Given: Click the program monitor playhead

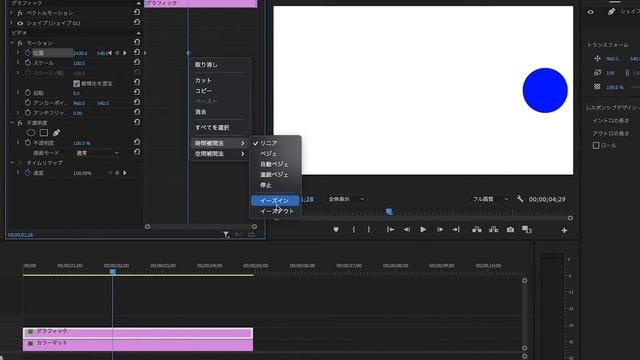Looking at the screenshot, I should click(389, 211).
